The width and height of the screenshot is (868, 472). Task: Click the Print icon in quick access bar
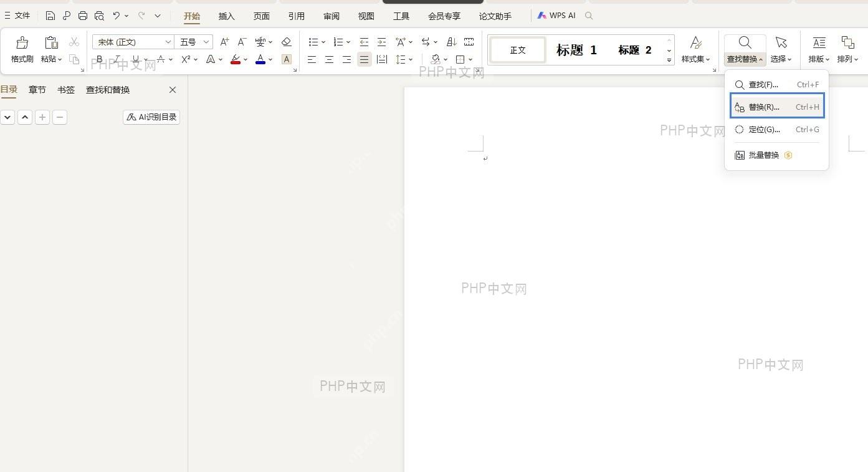[83, 16]
